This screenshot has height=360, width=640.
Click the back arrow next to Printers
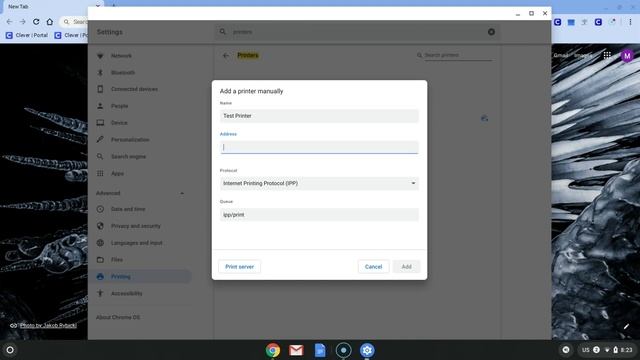tap(226, 56)
